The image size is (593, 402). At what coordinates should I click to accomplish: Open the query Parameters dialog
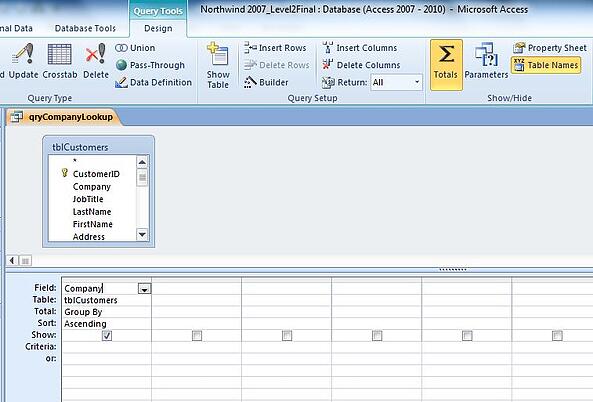pos(486,61)
